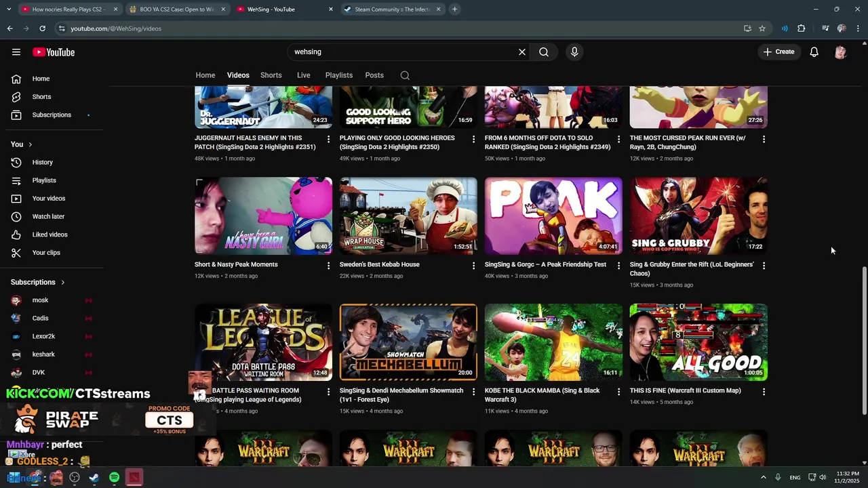The height and width of the screenshot is (488, 868).
Task: Open options for From 6 Months Off Dota
Action: (x=618, y=139)
